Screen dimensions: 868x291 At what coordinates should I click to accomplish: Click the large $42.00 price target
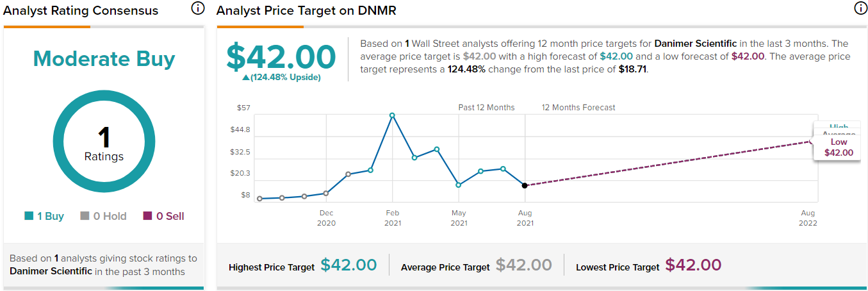pos(281,57)
